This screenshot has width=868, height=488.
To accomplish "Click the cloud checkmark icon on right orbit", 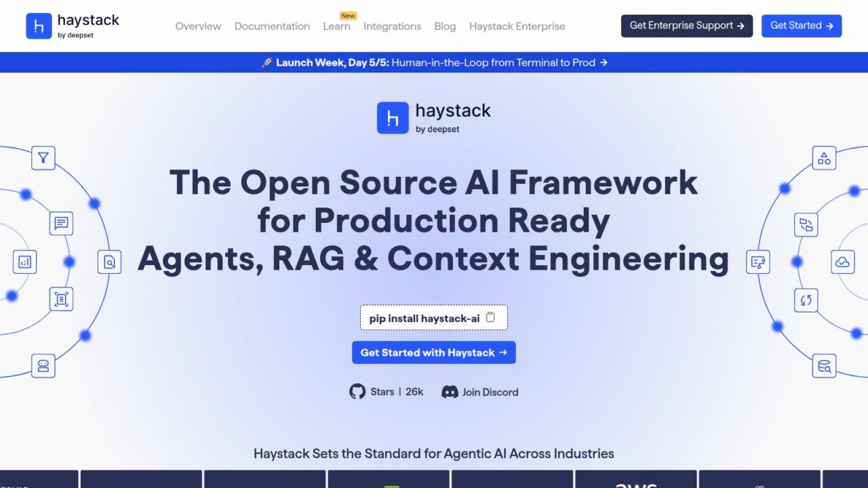I will coord(844,262).
